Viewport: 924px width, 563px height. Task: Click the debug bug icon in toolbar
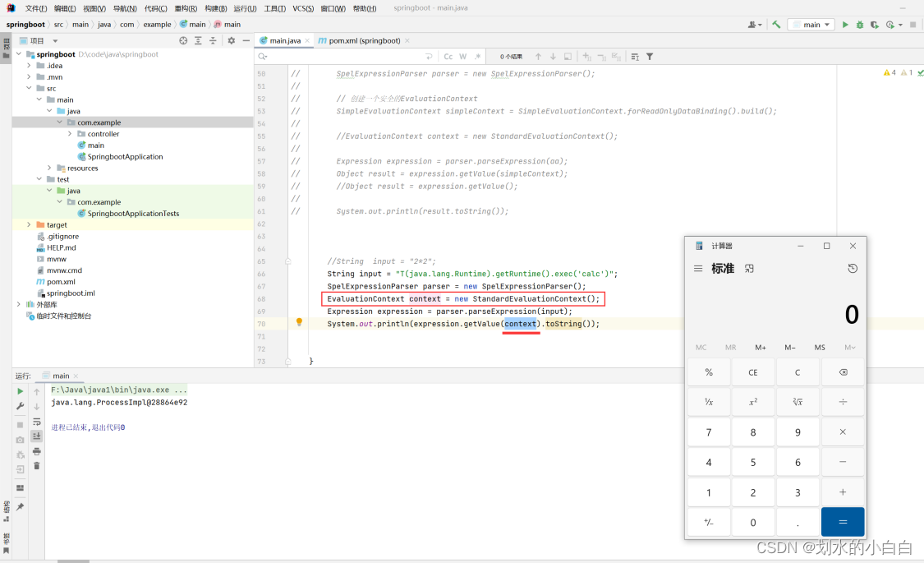[x=860, y=25]
